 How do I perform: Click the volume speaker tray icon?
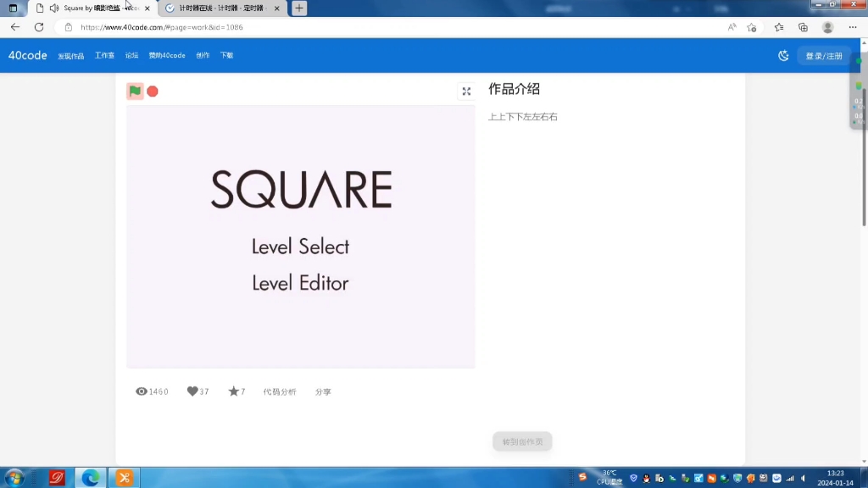coord(804,478)
